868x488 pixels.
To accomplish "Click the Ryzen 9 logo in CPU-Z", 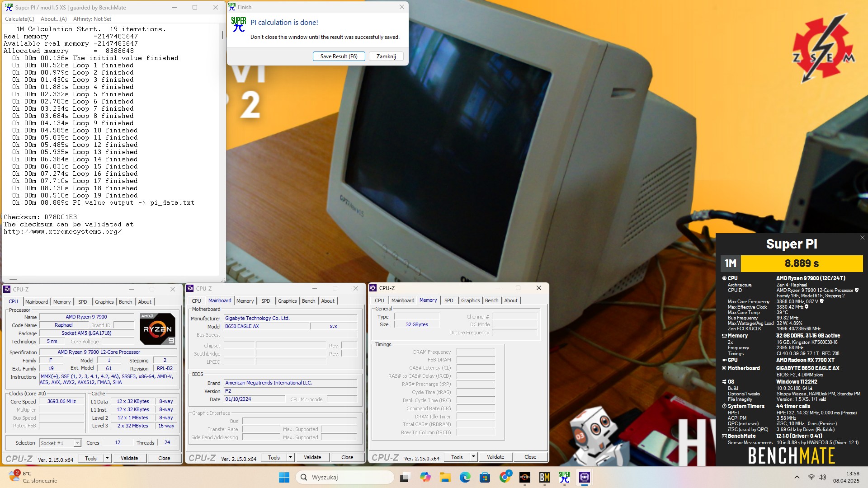I will [x=157, y=329].
